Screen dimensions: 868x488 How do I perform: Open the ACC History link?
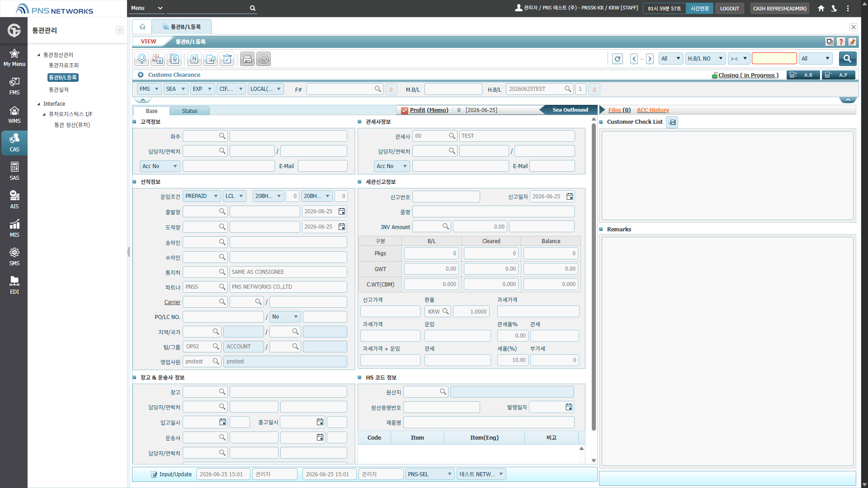653,110
